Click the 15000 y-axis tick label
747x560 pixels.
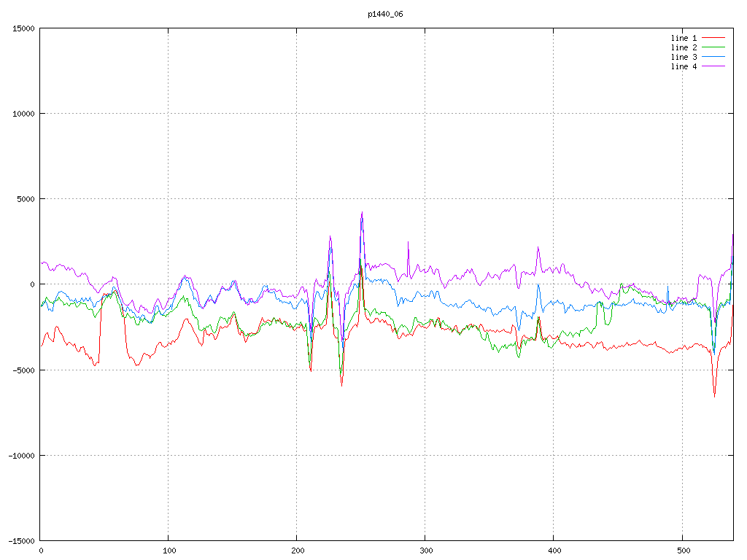click(x=23, y=28)
